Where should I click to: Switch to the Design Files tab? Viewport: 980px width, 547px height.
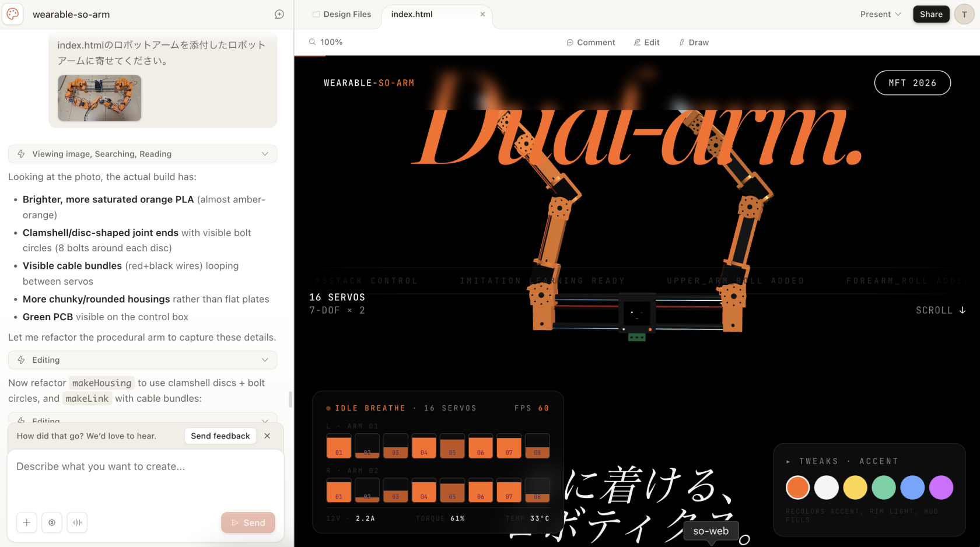coord(341,14)
